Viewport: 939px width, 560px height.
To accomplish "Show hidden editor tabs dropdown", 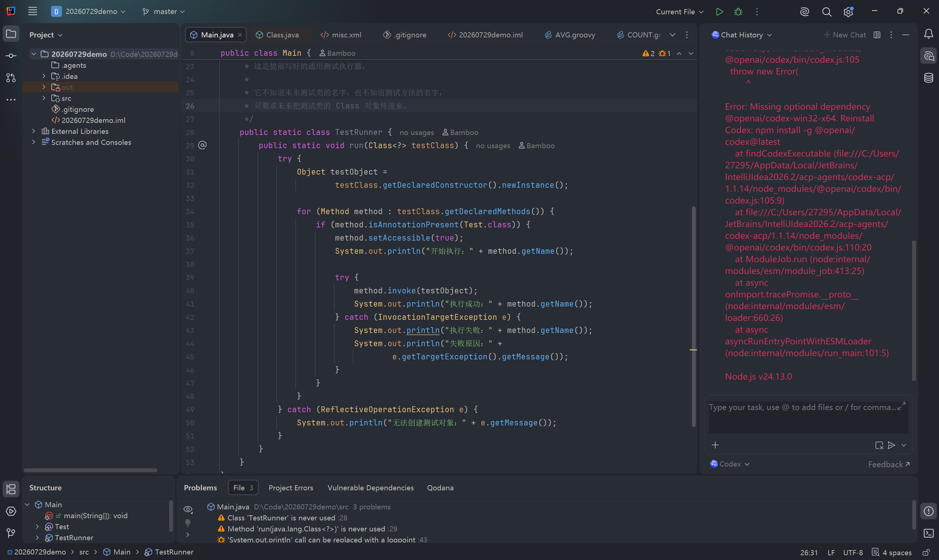I will point(672,35).
